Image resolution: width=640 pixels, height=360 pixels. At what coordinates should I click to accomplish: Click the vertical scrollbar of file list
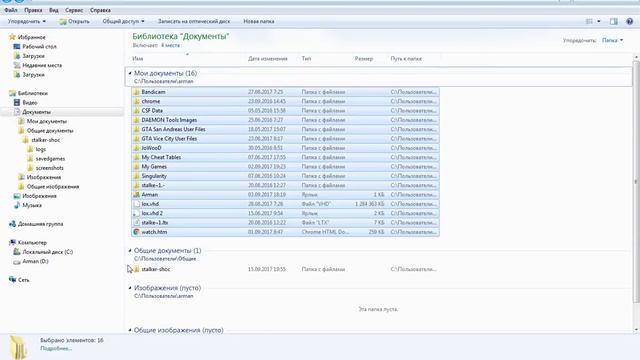[636, 182]
